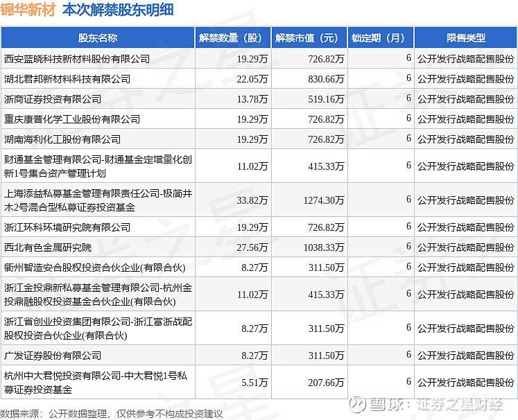Click the 解禁市值（元） column header
This screenshot has width=518, height=420.
pyautogui.click(x=309, y=38)
